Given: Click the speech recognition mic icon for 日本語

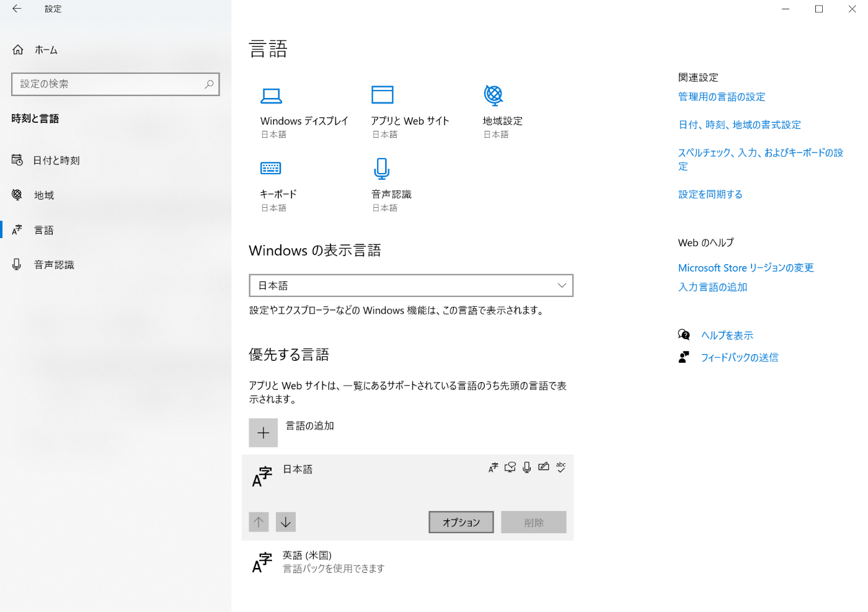Looking at the screenshot, I should point(526,468).
